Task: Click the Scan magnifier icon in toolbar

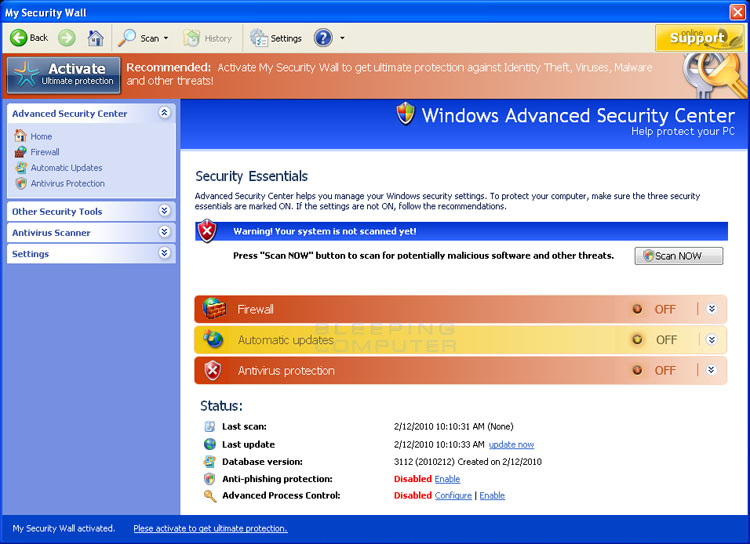Action: (127, 38)
